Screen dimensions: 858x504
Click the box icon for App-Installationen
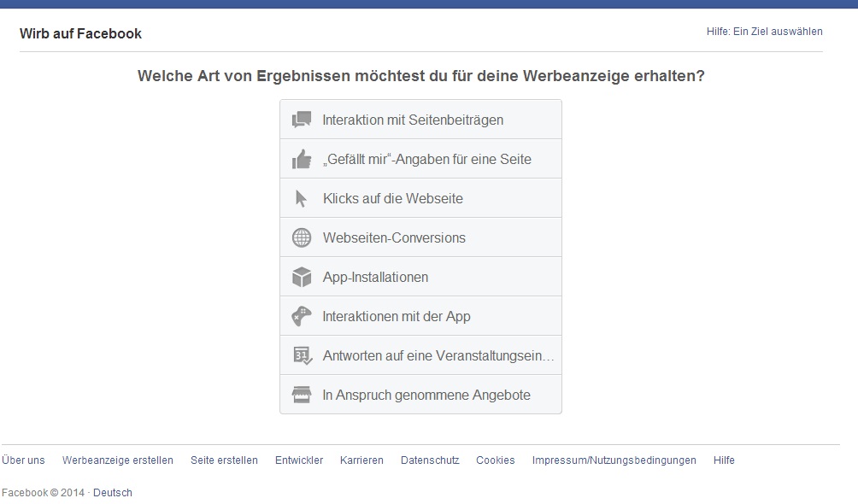tap(302, 277)
